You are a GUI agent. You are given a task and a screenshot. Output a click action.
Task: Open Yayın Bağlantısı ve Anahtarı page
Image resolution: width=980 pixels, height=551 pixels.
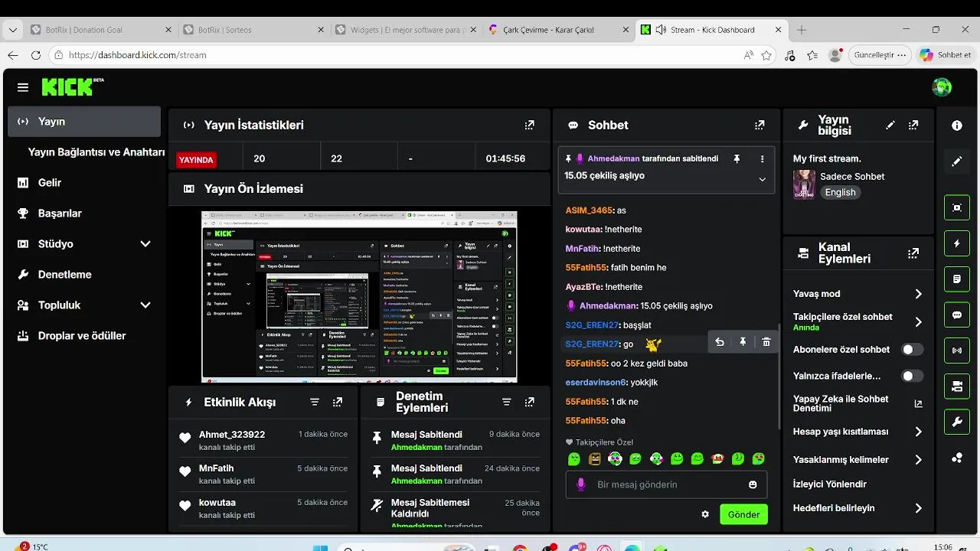[96, 152]
